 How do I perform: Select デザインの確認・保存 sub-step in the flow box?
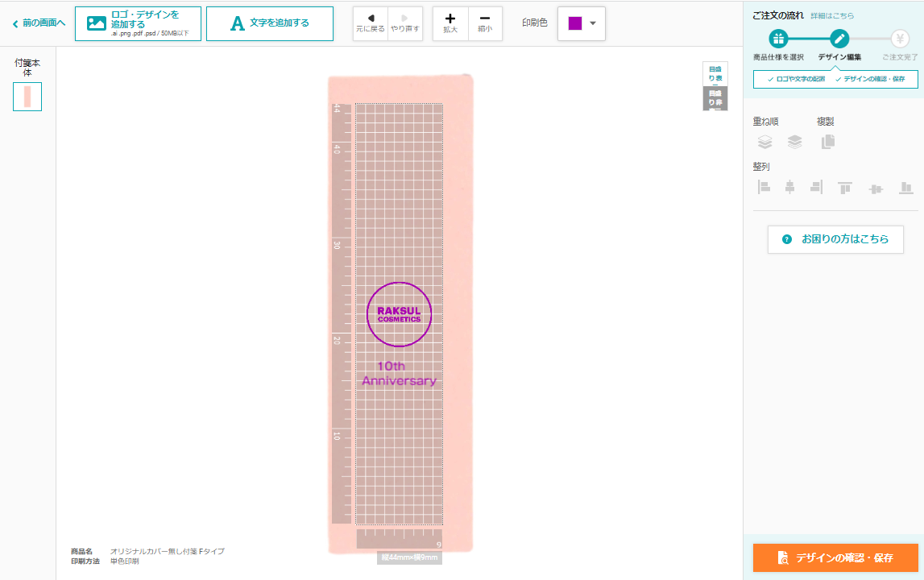tap(870, 79)
